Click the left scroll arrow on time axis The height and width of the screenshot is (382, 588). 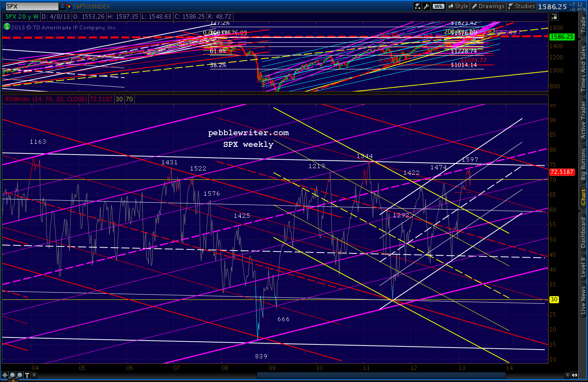34,375
